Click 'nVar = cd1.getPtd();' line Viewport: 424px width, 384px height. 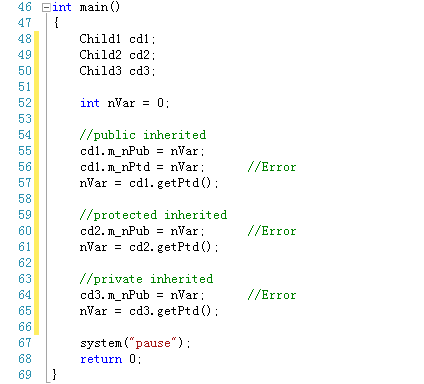pos(149,183)
